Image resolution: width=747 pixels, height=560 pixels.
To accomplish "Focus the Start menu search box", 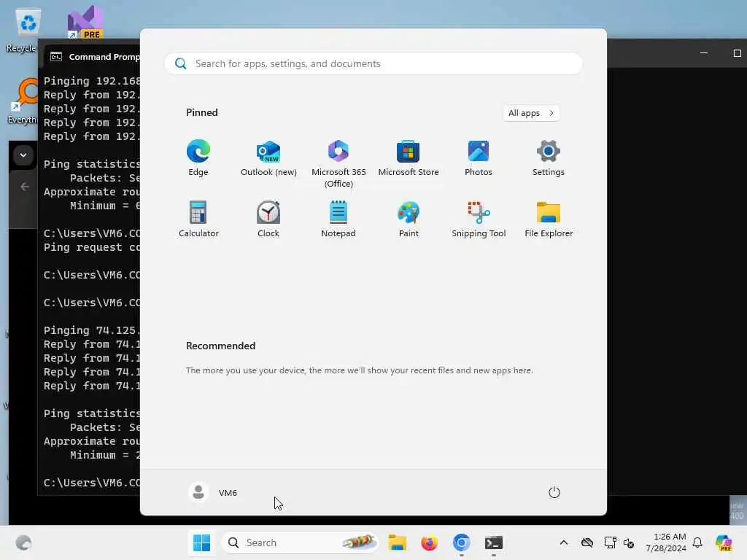I will click(373, 64).
